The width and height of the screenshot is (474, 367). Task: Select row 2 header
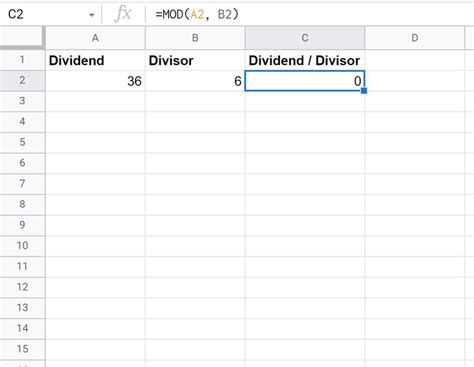(x=22, y=80)
